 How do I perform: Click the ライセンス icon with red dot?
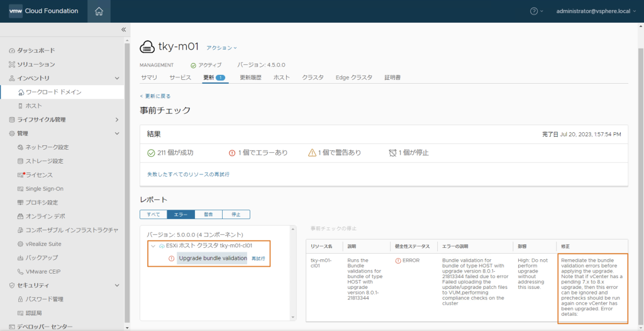pyautogui.click(x=21, y=175)
